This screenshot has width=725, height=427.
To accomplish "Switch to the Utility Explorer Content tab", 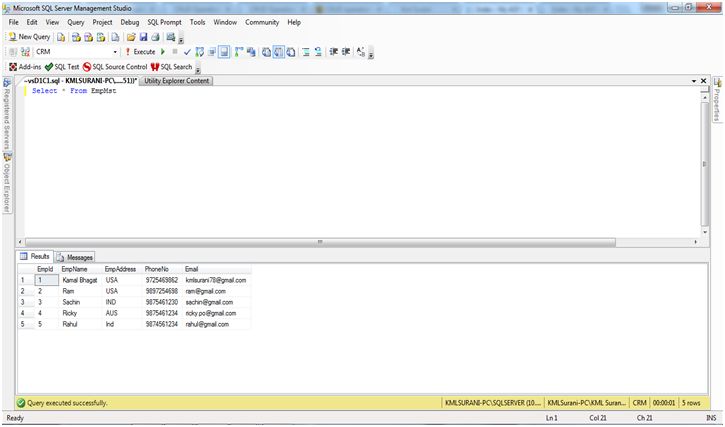I will (177, 81).
